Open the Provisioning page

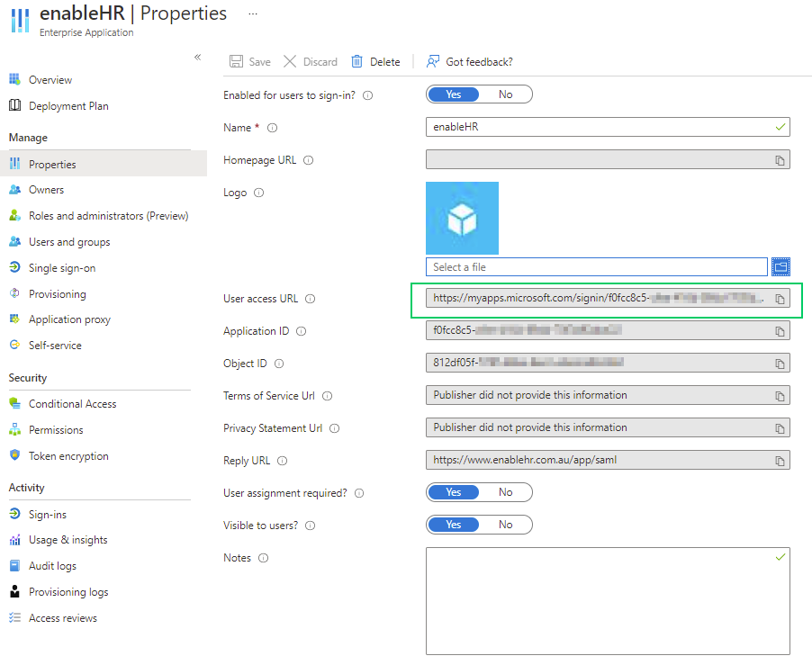coord(57,293)
